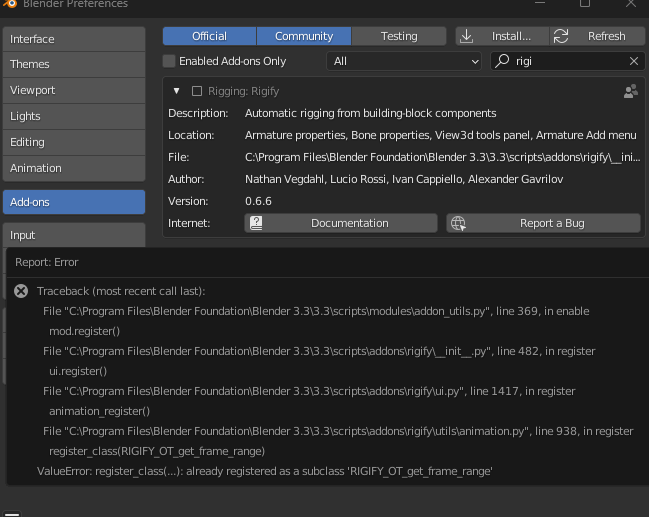Click the community users icon for Rigify

[631, 91]
